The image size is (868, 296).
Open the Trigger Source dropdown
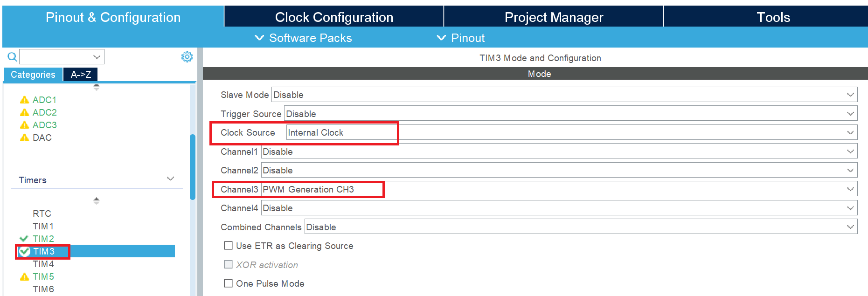[570, 114]
